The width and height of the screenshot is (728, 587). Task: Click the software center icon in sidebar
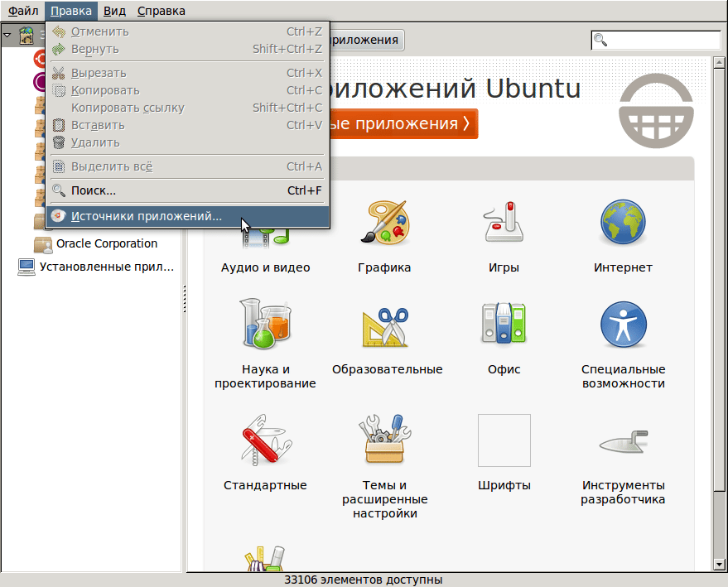tap(27, 35)
